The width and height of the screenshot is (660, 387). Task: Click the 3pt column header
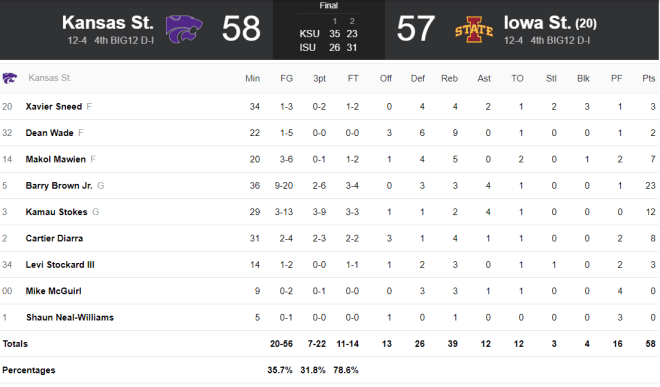[319, 78]
